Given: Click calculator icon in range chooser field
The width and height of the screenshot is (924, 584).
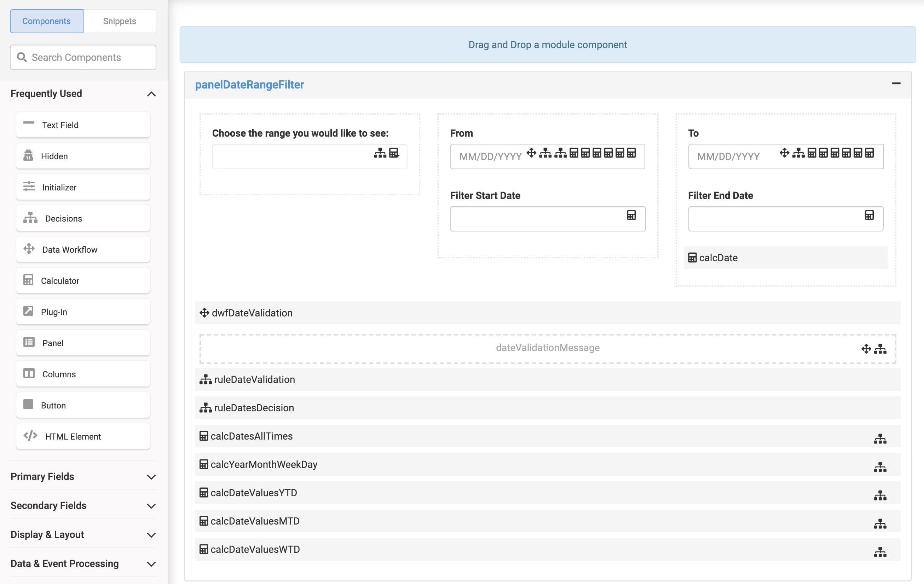Looking at the screenshot, I should (394, 153).
